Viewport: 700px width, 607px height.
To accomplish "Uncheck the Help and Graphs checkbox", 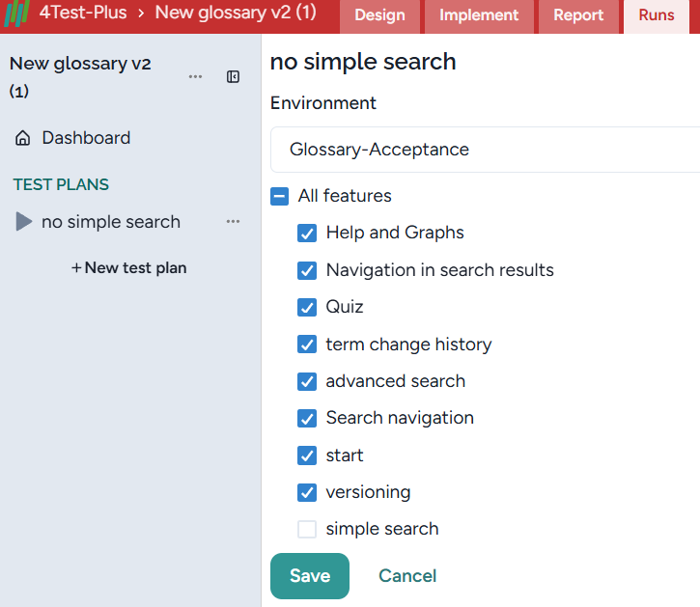I will (x=307, y=233).
